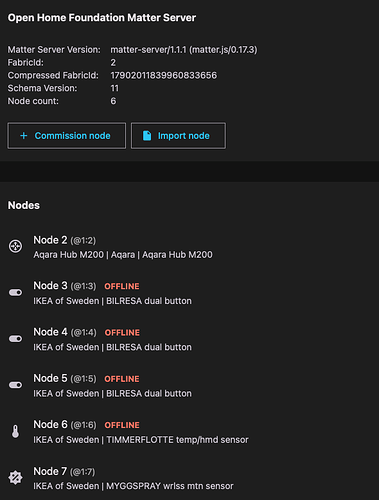379x500 pixels.
Task: Click the plus icon on Commission node
Action: coord(24,136)
